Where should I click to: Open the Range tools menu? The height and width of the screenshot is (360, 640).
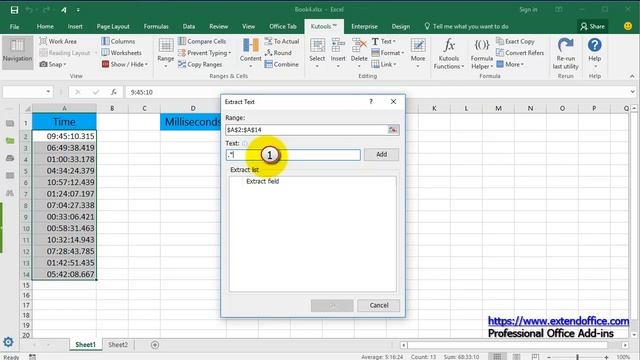coord(166,52)
